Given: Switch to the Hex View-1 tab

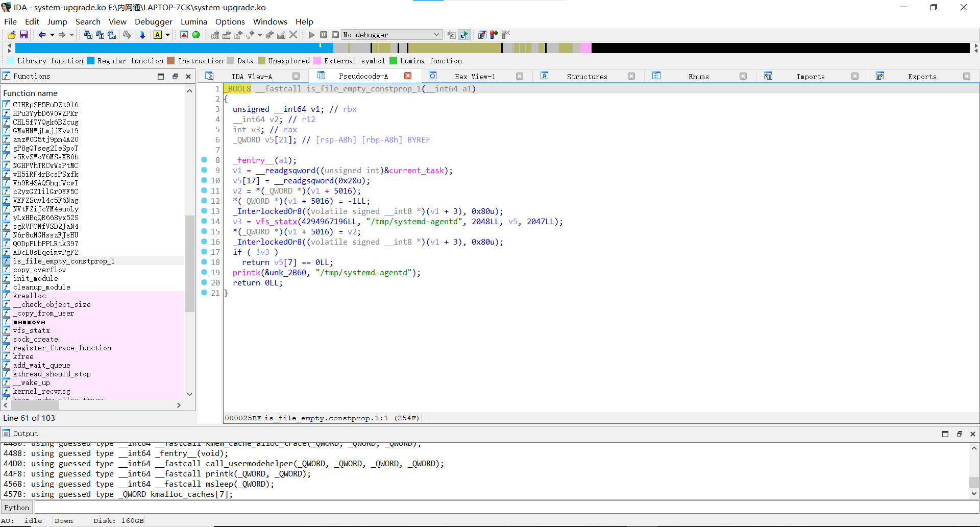Looking at the screenshot, I should [475, 77].
